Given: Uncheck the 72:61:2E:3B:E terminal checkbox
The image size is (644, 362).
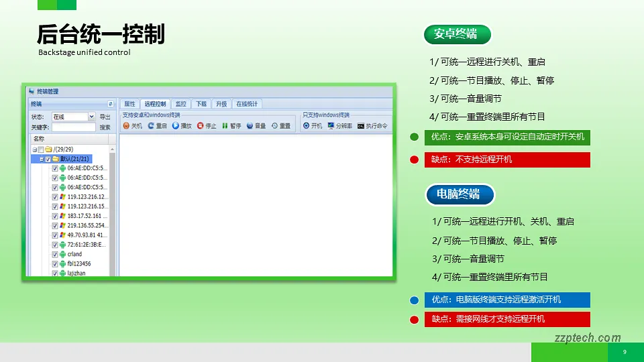Looking at the screenshot, I should point(54,245).
